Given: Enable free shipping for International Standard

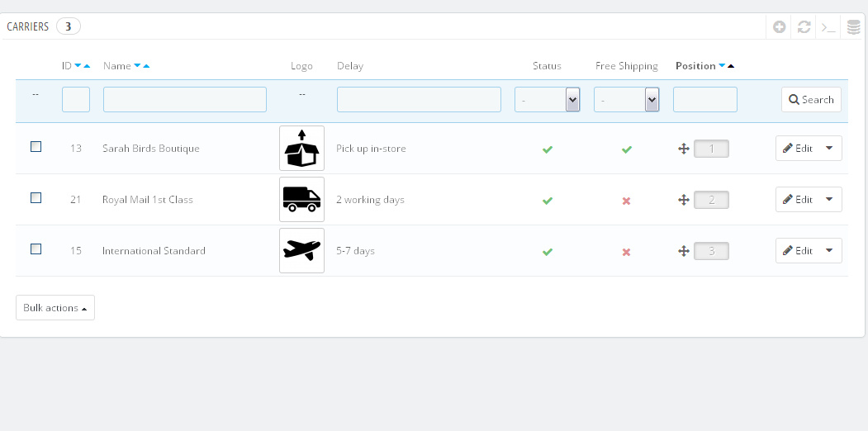Looking at the screenshot, I should click(626, 252).
